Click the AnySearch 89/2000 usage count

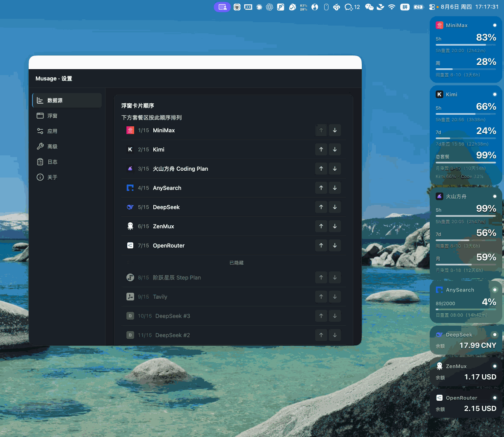(445, 303)
